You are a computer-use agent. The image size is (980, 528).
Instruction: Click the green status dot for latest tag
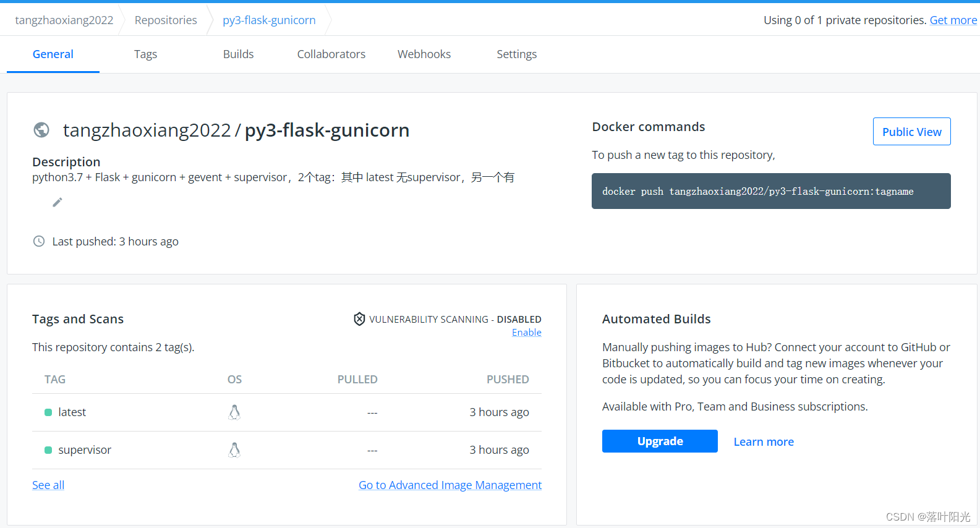pyautogui.click(x=48, y=412)
